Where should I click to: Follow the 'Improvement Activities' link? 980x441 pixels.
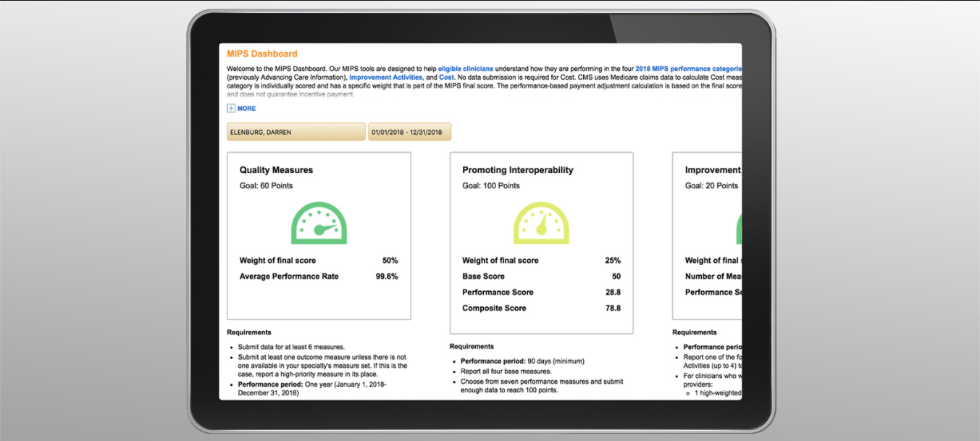point(386,77)
